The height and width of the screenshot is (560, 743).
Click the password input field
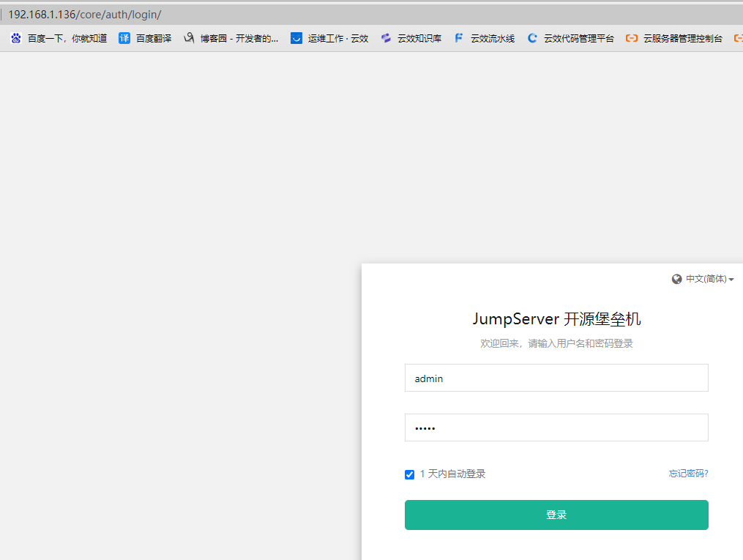pos(556,428)
